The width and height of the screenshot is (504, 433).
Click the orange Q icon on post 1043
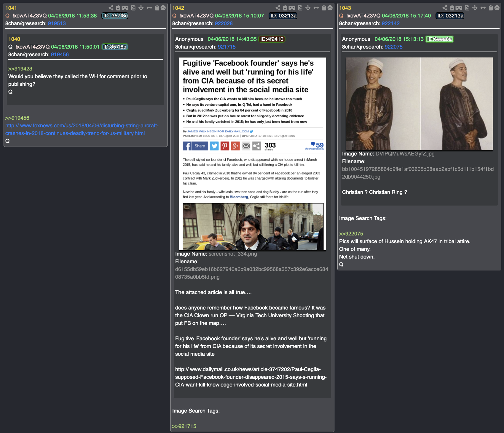point(341,16)
